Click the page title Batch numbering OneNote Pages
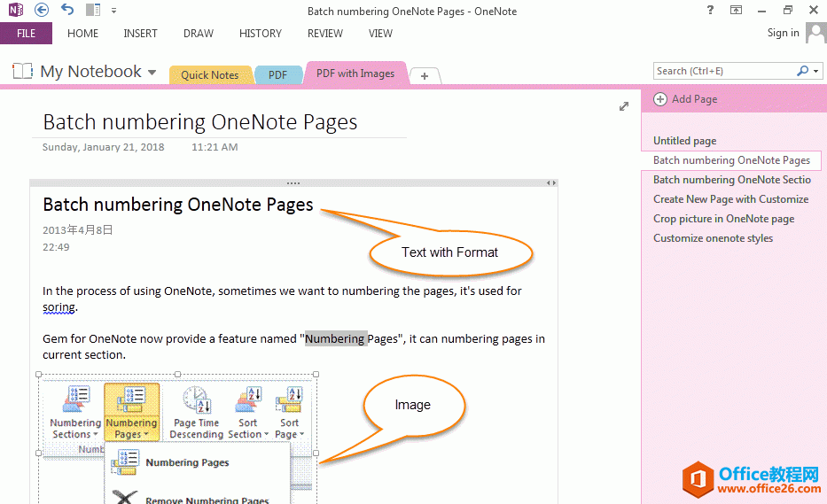 click(x=200, y=122)
